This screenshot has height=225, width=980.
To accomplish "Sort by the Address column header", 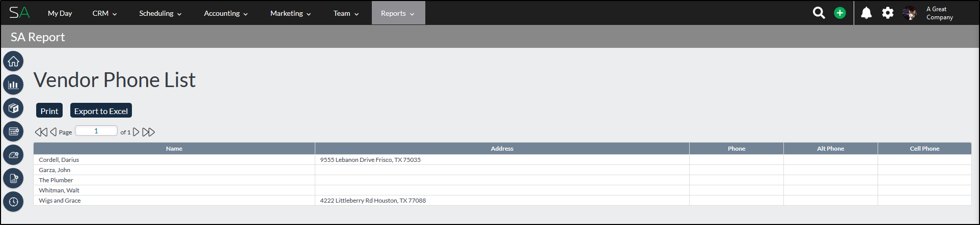I will [502, 149].
